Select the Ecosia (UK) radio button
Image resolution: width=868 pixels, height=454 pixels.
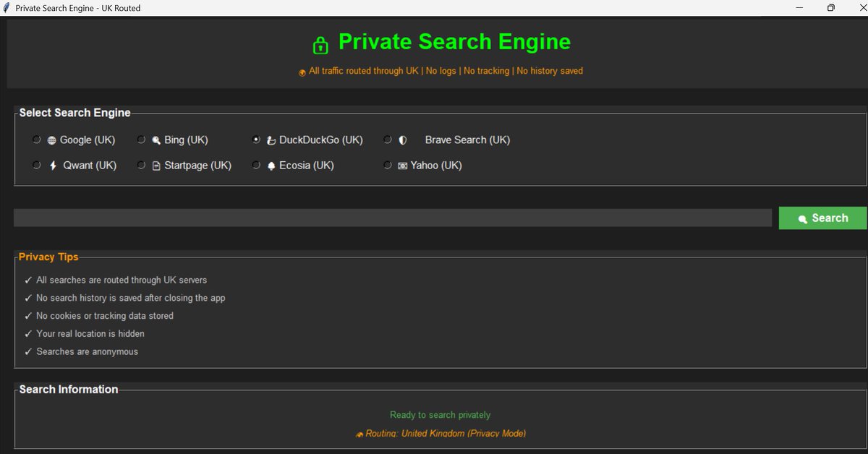(x=256, y=165)
